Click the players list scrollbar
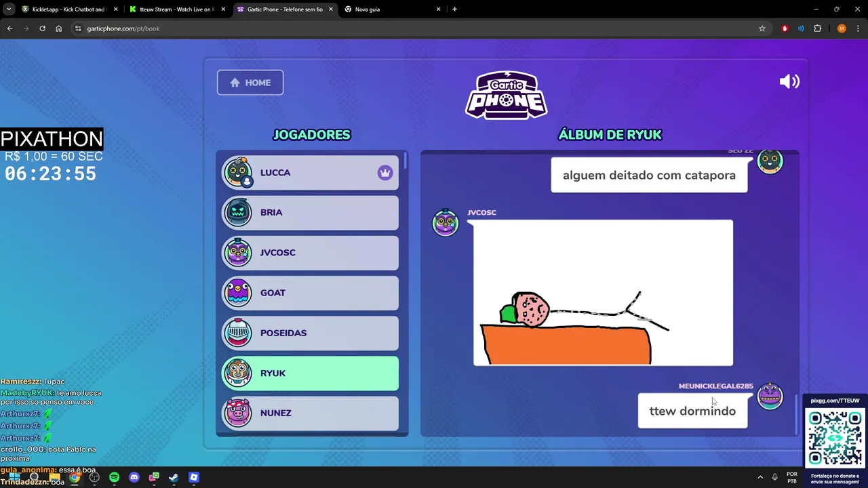Image resolution: width=868 pixels, height=488 pixels. click(x=406, y=161)
